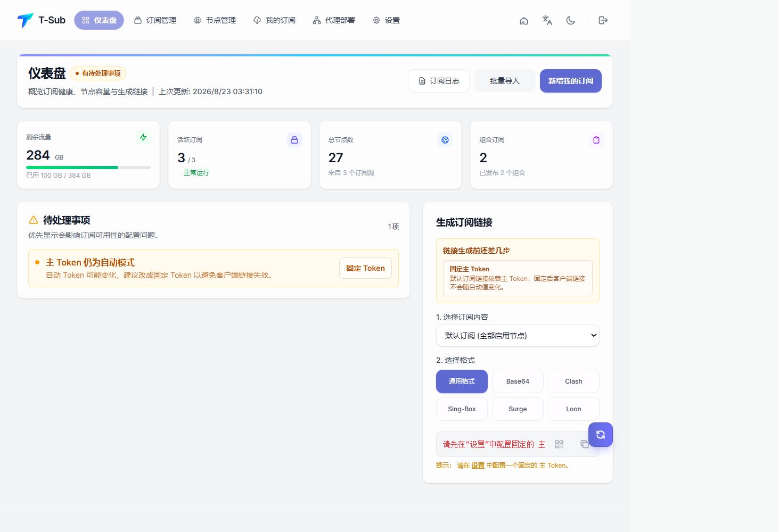Follow the 设置 link in the hint
Screen dimensions: 779x532
coord(478,465)
